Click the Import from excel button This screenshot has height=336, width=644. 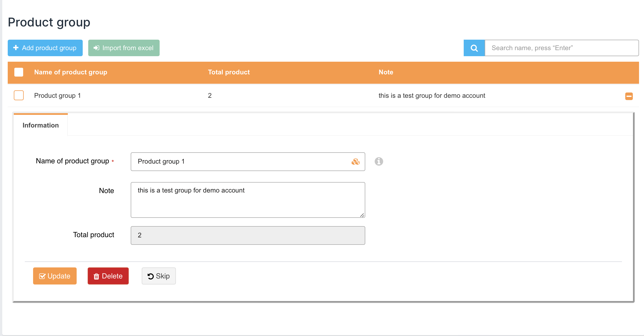[124, 48]
